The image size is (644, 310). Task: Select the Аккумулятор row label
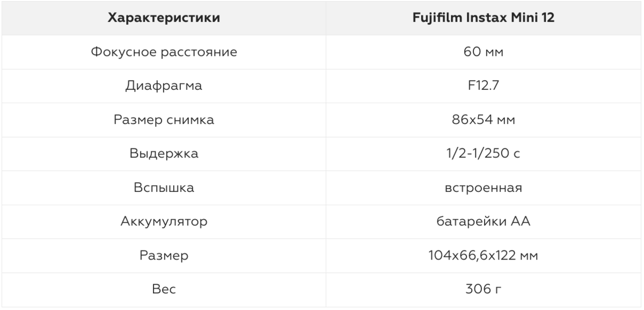pyautogui.click(x=163, y=222)
